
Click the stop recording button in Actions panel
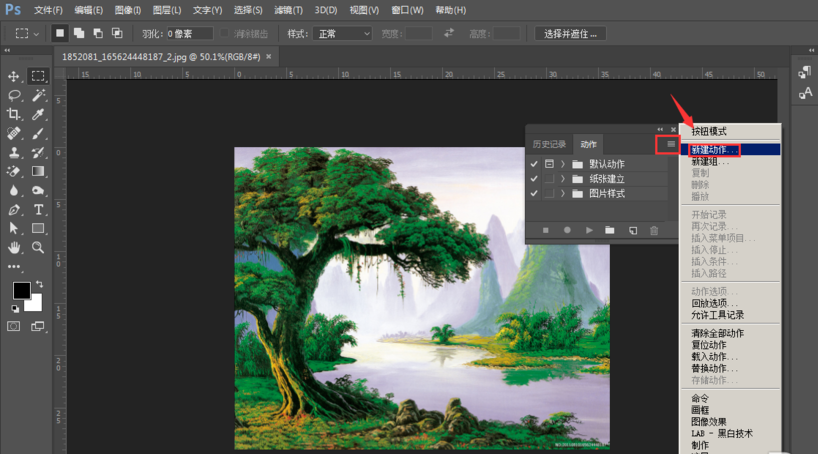[x=546, y=230]
